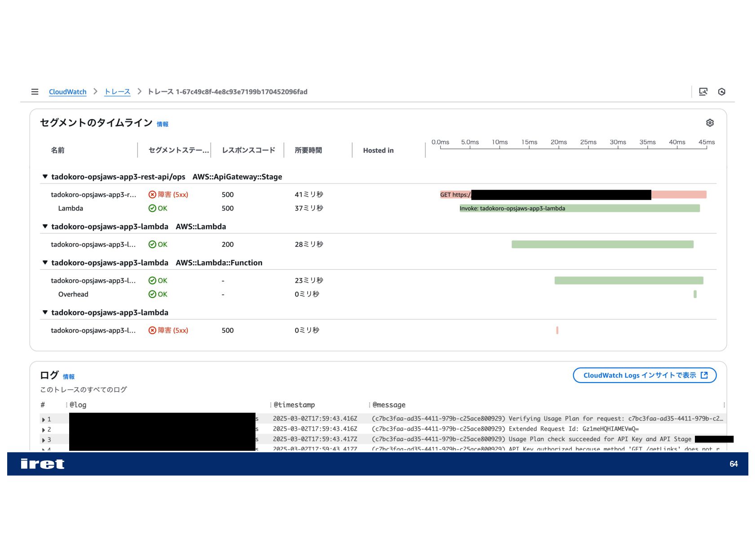Select Invoke: tadokoro-opsjaws-app3-lambda timeline bar
This screenshot has width=756, height=535.
click(x=579, y=208)
